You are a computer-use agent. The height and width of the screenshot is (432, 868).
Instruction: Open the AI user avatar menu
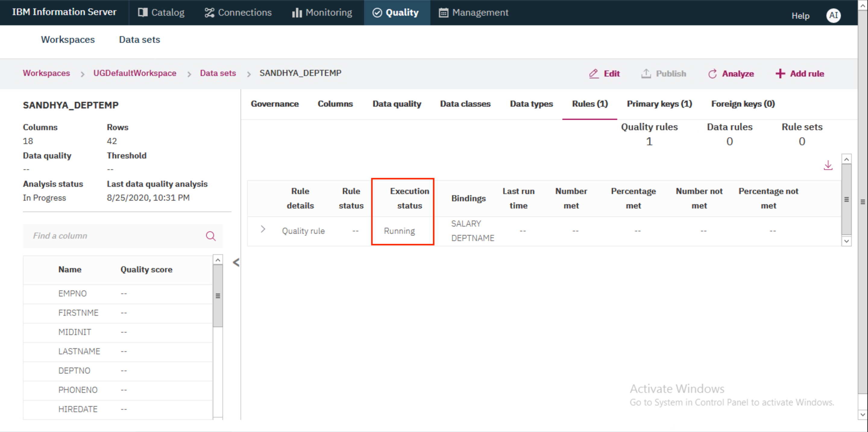833,15
